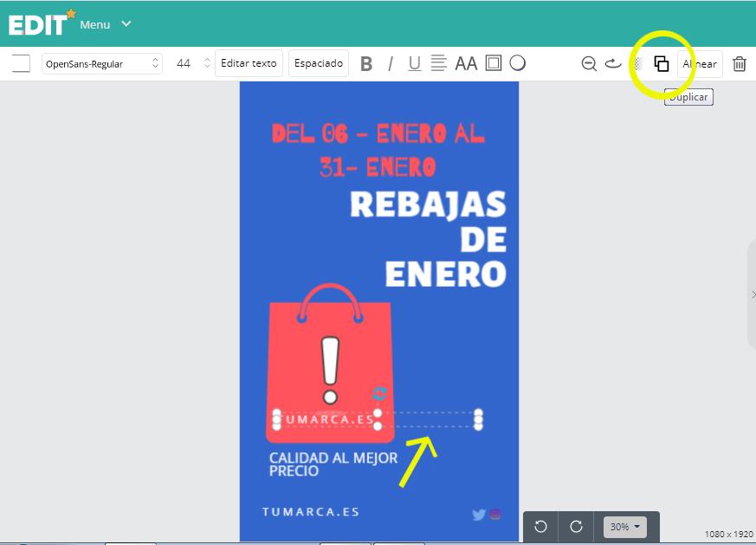Increase font size with the 44 stepper
Image resolution: width=756 pixels, height=545 pixels.
tap(205, 58)
